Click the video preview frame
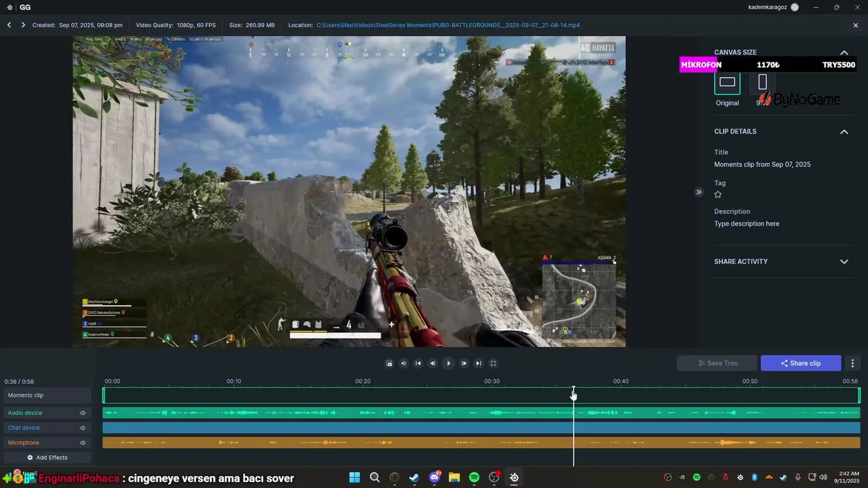Viewport: 868px width, 488px height. (349, 192)
